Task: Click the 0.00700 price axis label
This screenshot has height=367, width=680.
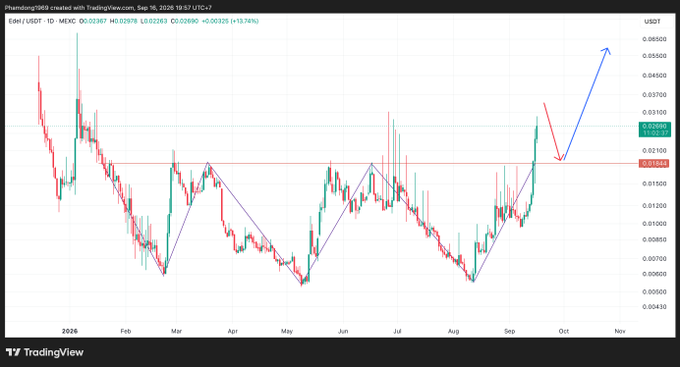Action: pyautogui.click(x=654, y=259)
